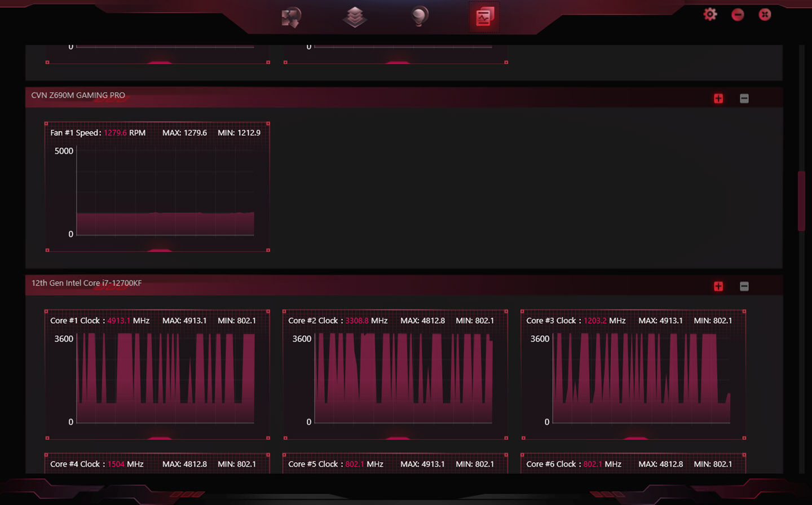Select the Core #3 Clock label
812x505 pixels.
pyautogui.click(x=553, y=320)
